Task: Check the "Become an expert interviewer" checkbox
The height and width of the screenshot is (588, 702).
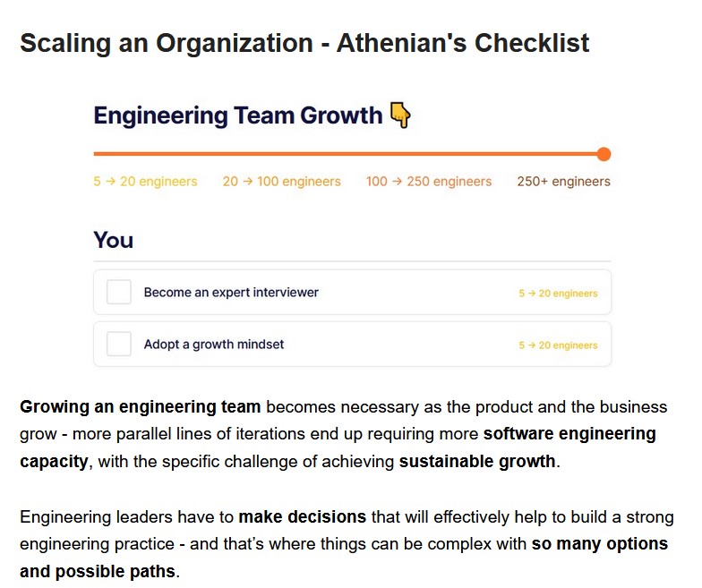Action: pyautogui.click(x=118, y=292)
